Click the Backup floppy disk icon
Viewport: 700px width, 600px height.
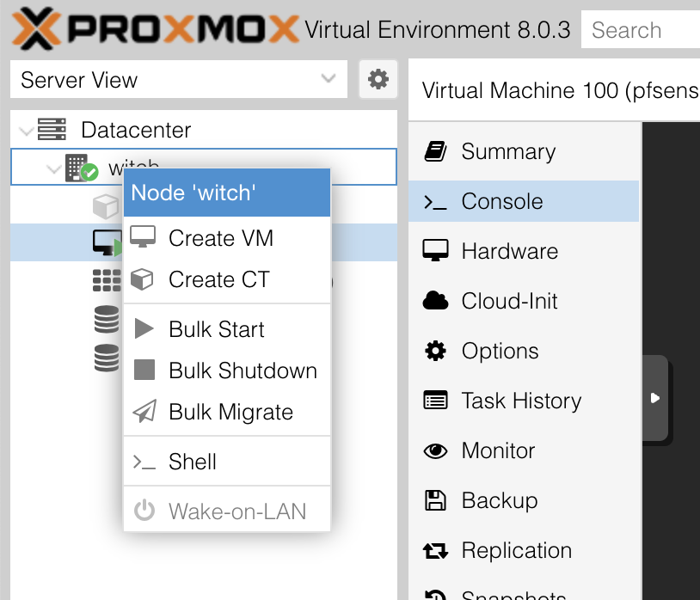[436, 500]
